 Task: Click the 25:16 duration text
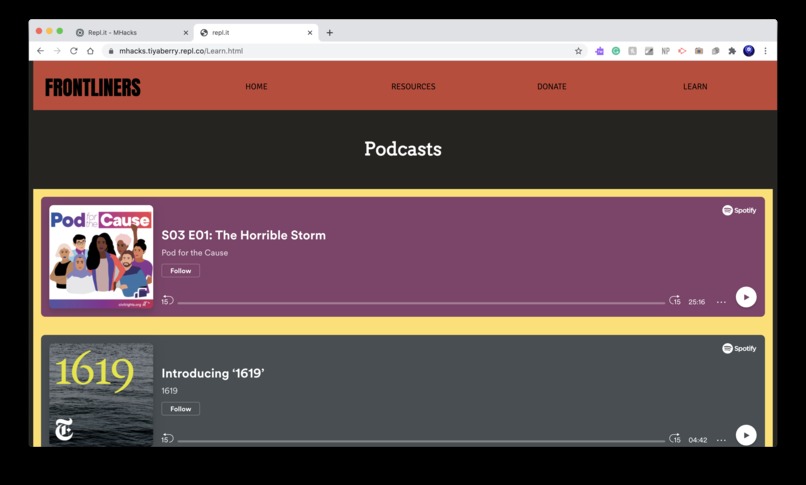(x=697, y=302)
